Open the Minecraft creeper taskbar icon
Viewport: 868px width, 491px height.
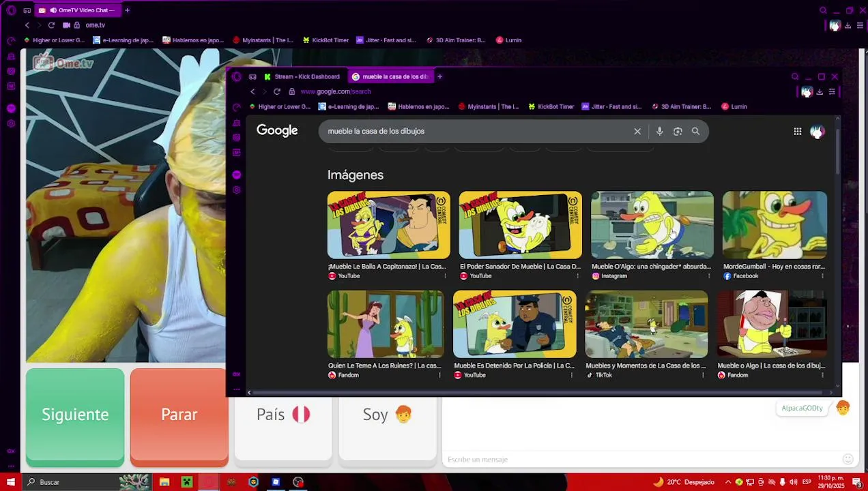tap(186, 482)
